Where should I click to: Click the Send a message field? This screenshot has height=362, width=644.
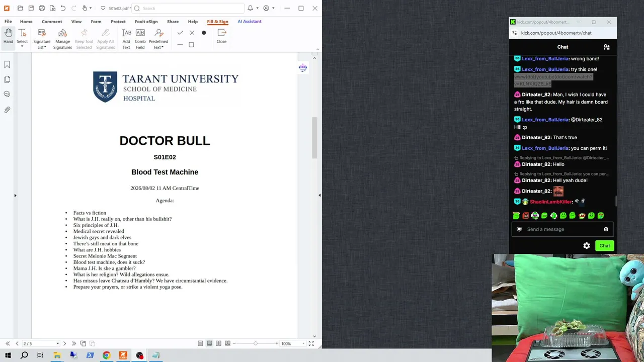click(562, 229)
